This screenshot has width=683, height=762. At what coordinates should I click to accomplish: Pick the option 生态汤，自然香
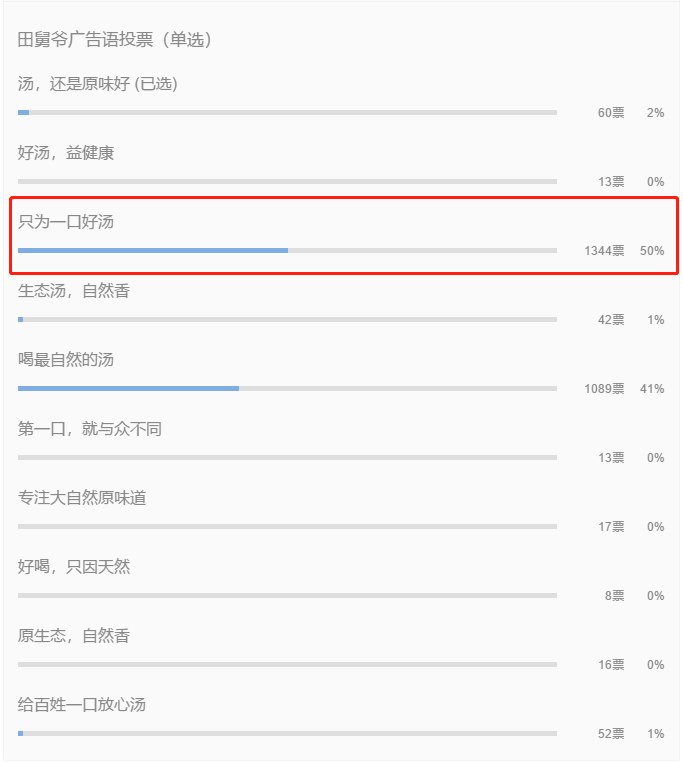point(74,291)
